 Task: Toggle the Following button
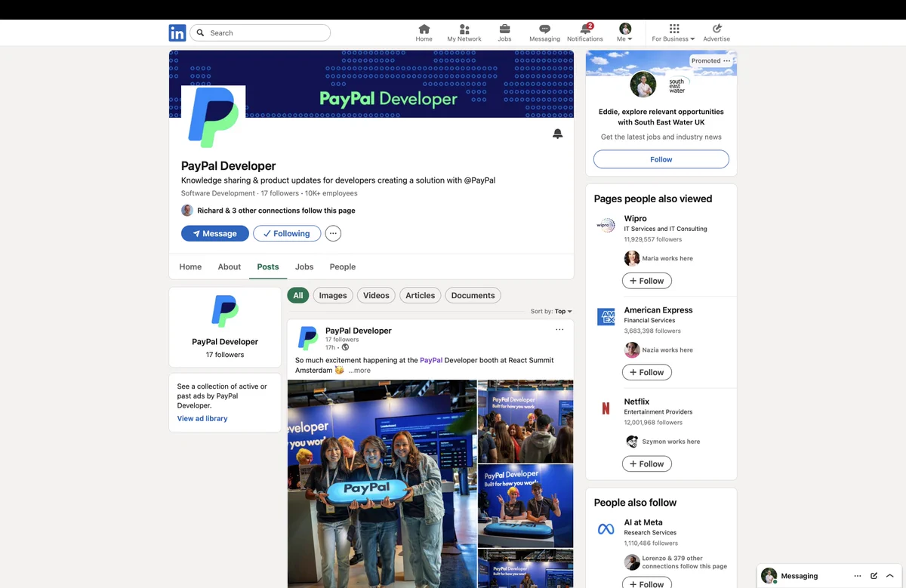point(287,233)
